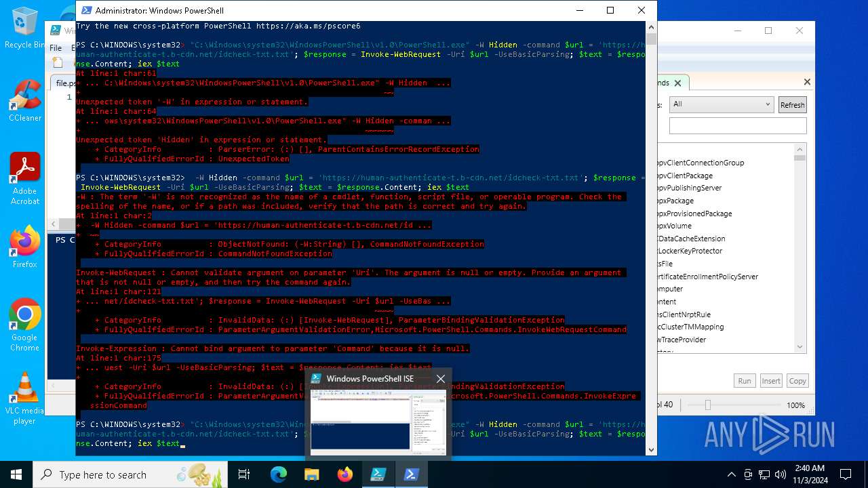Click the Windows Start button
Screen dimensions: 868x488
[x=16, y=474]
